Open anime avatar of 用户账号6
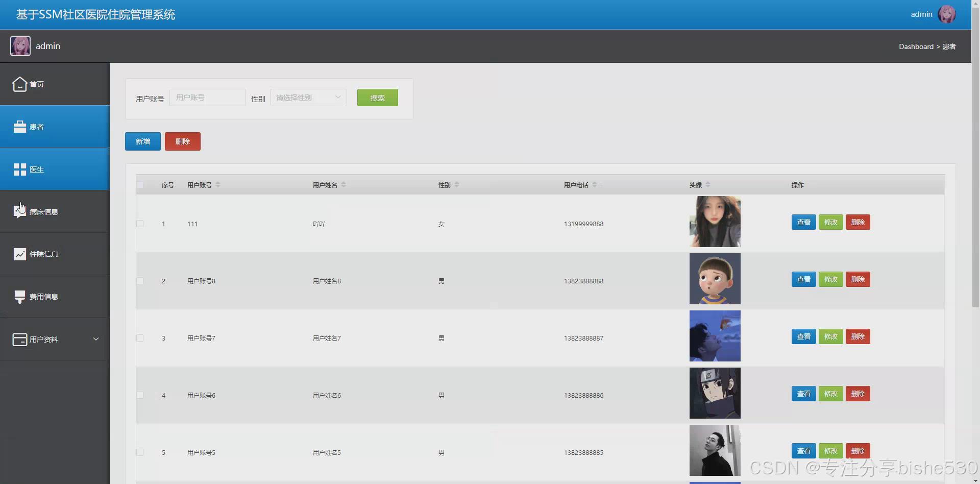The height and width of the screenshot is (484, 980). [x=715, y=393]
